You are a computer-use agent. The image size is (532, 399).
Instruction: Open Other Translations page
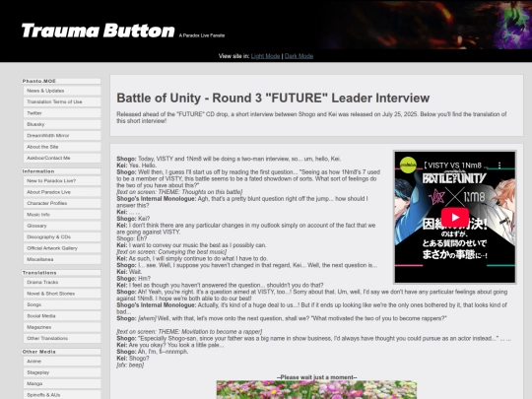tap(62, 338)
